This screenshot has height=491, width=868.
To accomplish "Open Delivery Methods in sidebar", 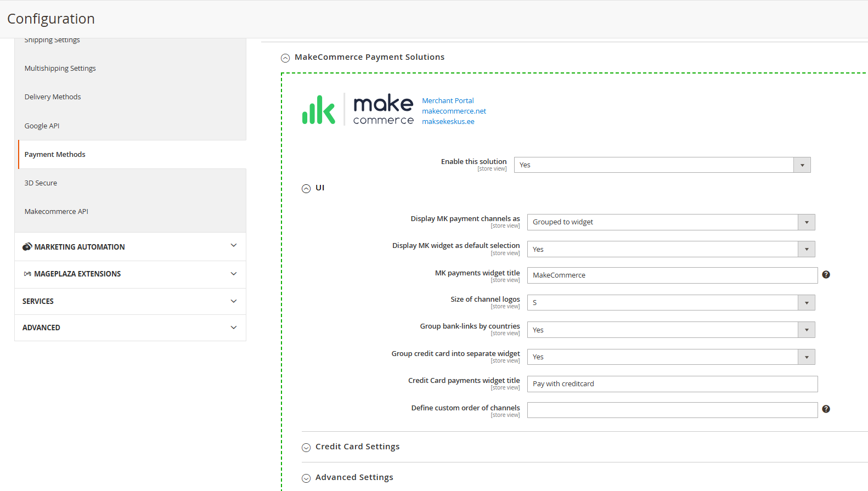I will pyautogui.click(x=53, y=97).
